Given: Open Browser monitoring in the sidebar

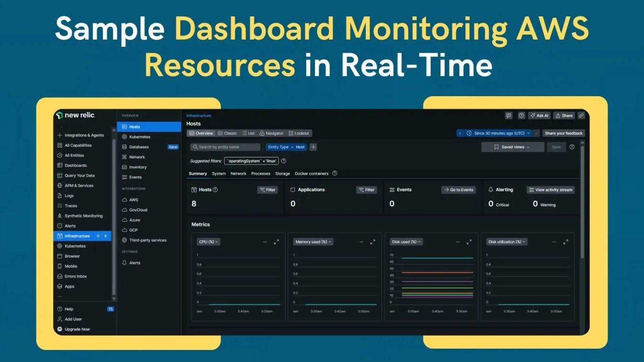Looking at the screenshot, I should pyautogui.click(x=72, y=256).
